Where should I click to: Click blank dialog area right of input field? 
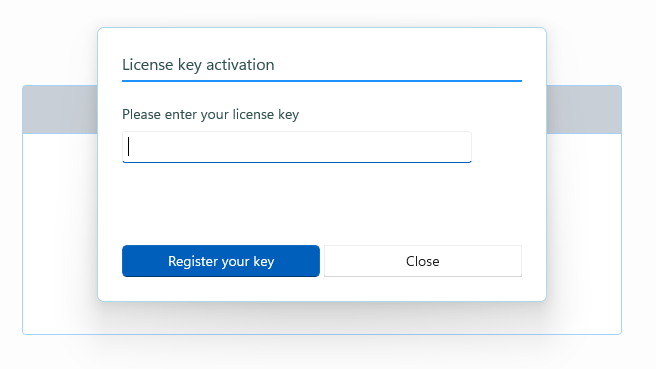497,147
